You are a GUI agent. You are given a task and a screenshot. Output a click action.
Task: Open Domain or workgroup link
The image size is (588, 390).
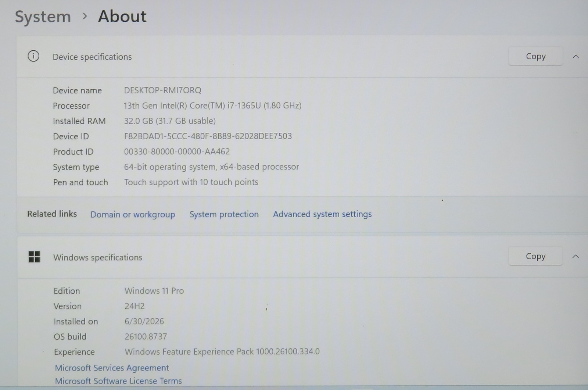point(133,215)
